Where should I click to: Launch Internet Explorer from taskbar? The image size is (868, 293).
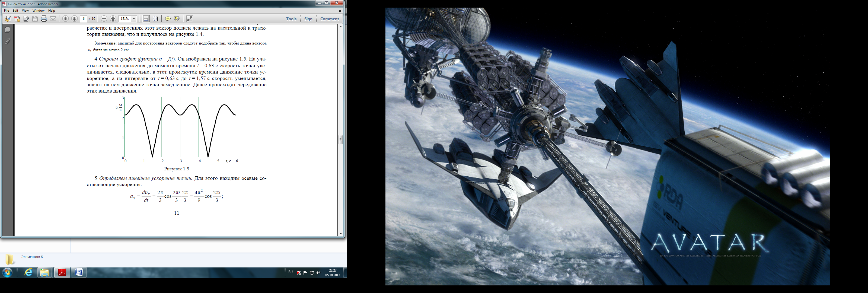point(28,272)
